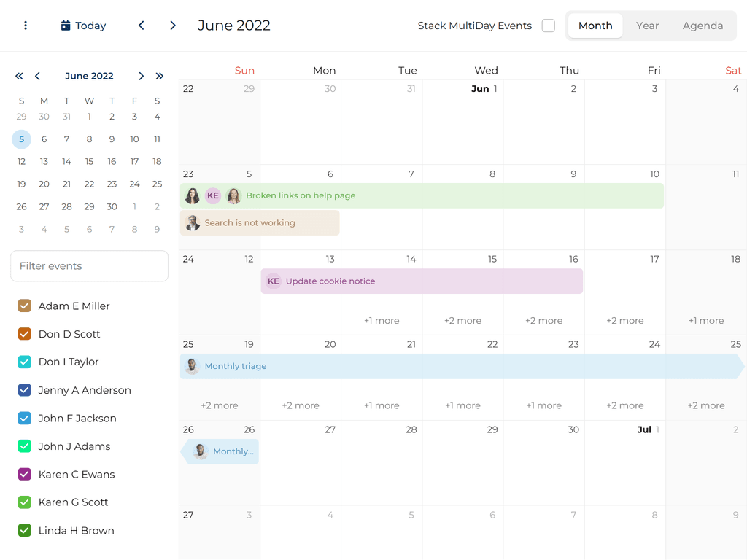This screenshot has height=560, width=747.
Task: Click the Don I Taylor cyan color checkbox
Action: click(x=25, y=362)
